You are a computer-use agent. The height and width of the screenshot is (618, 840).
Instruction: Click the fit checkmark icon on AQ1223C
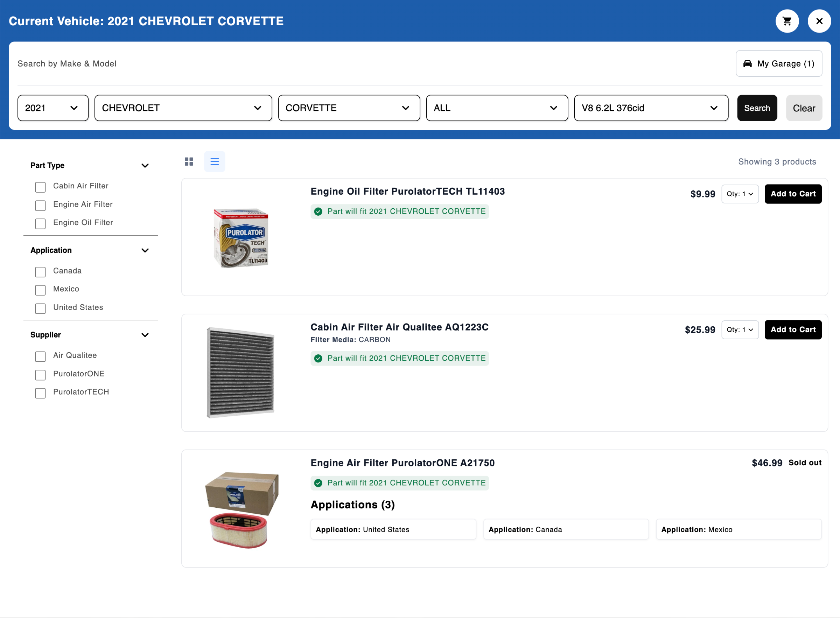(x=318, y=359)
